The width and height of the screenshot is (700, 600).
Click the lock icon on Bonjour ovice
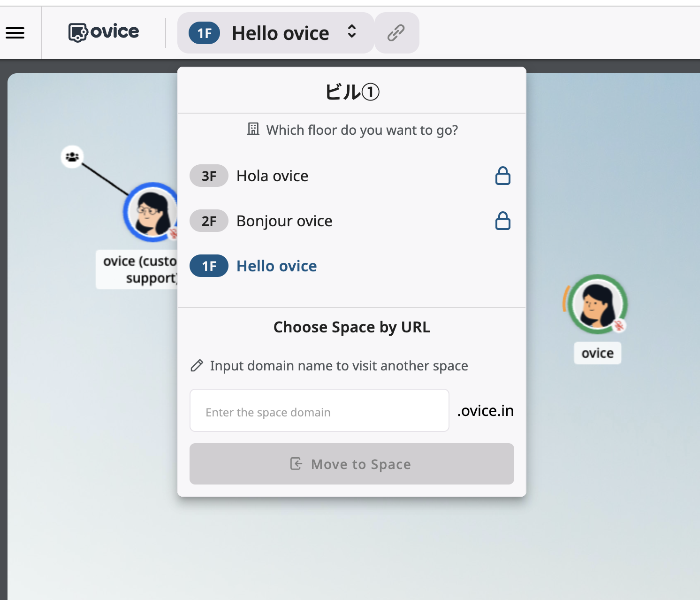coord(503,221)
